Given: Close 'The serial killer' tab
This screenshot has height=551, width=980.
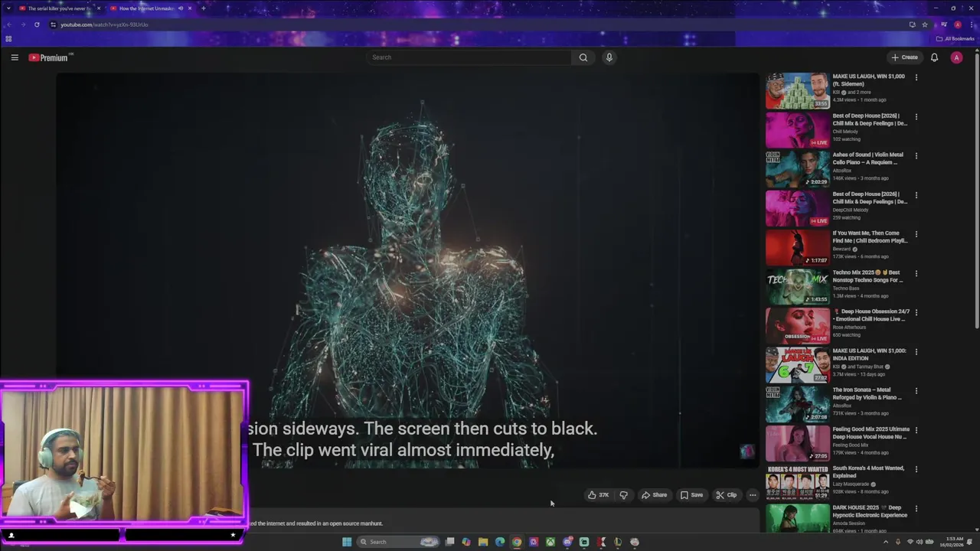Looking at the screenshot, I should tap(99, 8).
